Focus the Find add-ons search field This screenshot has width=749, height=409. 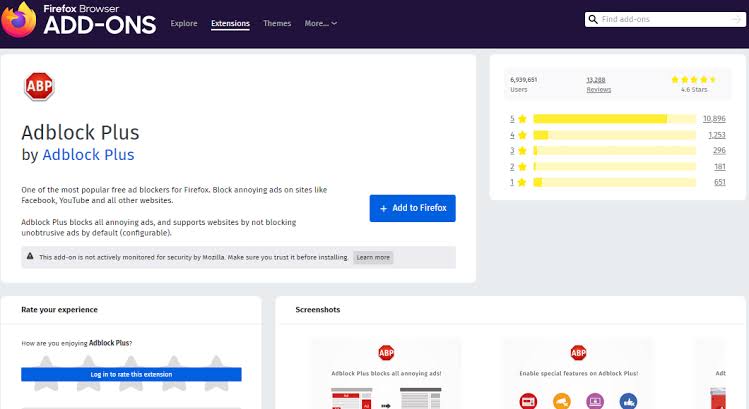664,19
